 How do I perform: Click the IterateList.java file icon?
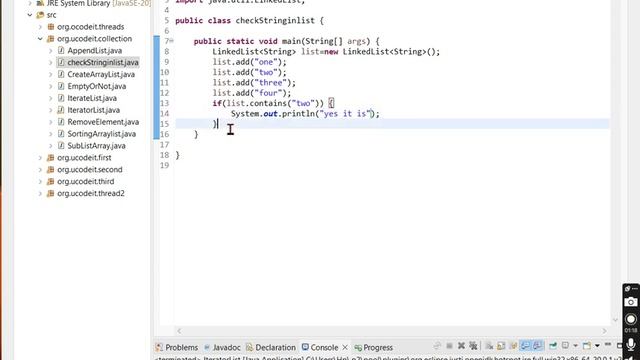point(61,98)
